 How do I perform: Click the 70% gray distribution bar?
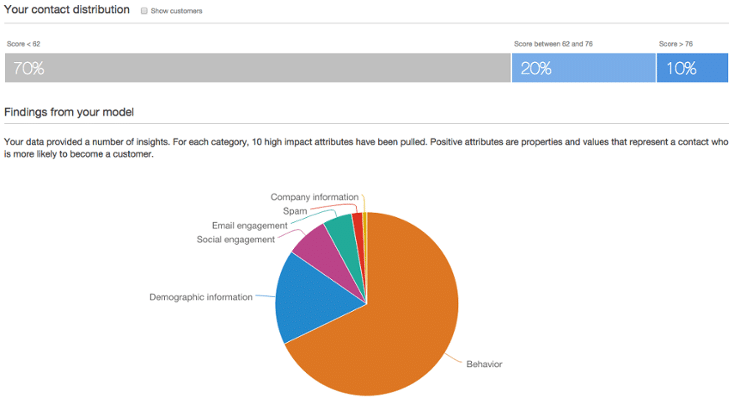tap(257, 68)
